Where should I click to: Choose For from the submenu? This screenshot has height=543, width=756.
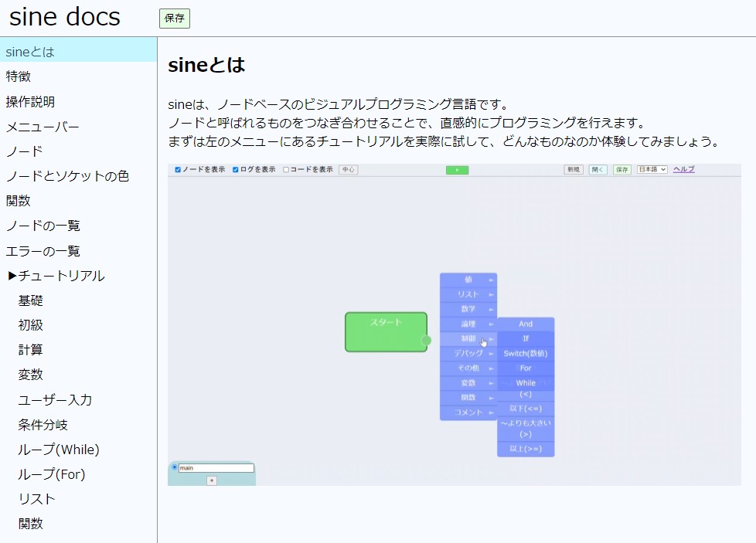coord(526,368)
